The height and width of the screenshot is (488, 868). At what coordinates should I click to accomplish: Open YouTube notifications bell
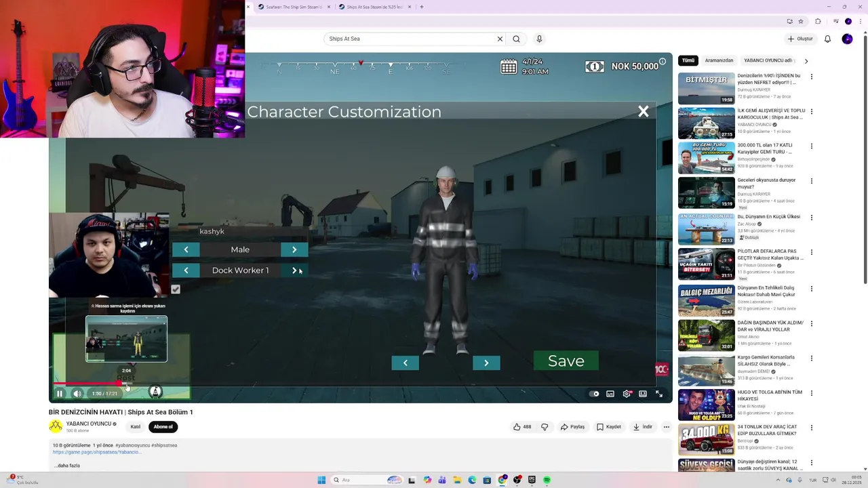[827, 39]
